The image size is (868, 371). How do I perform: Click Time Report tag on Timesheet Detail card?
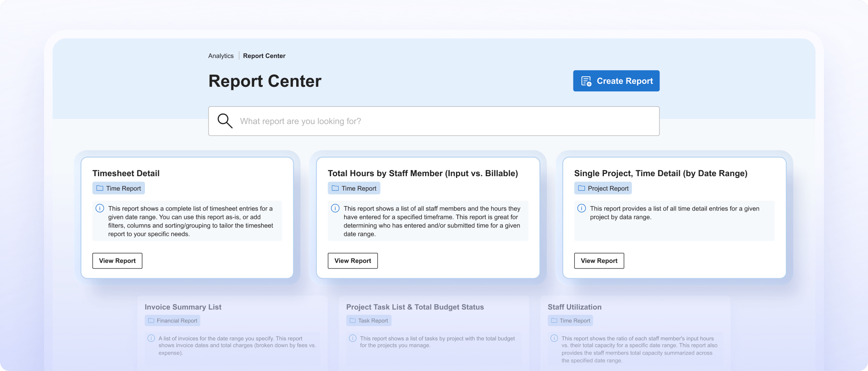pos(119,188)
